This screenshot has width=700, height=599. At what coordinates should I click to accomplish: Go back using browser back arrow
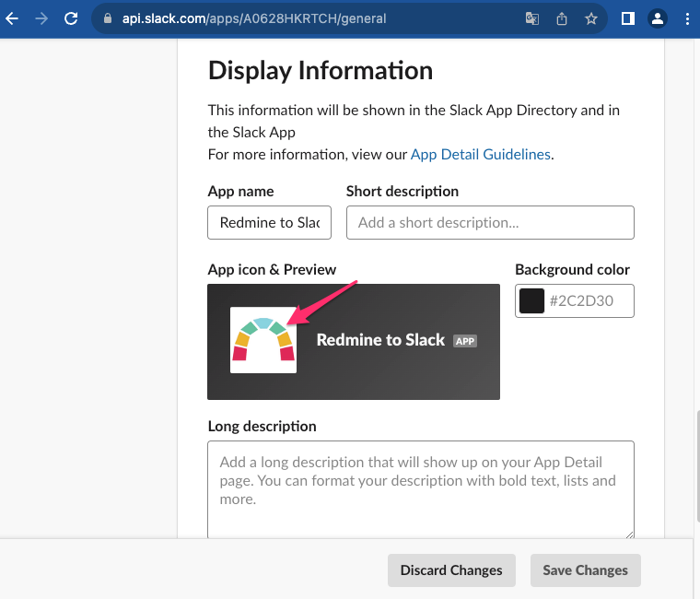coord(12,18)
